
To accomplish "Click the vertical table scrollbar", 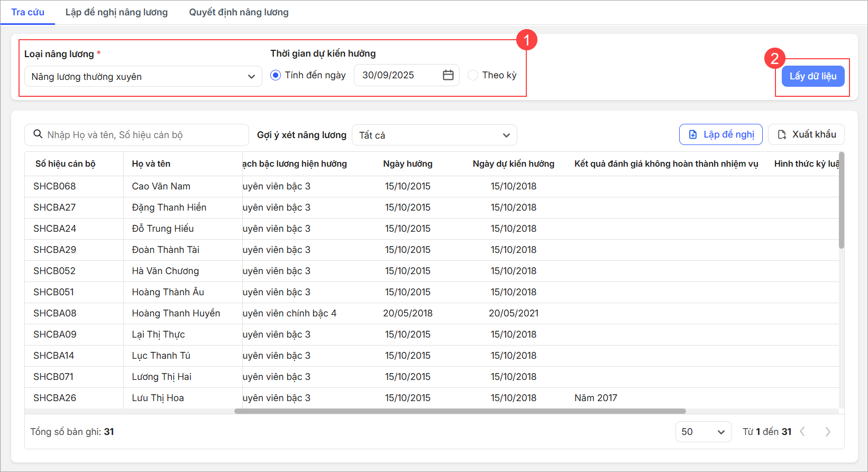I will (841, 201).
